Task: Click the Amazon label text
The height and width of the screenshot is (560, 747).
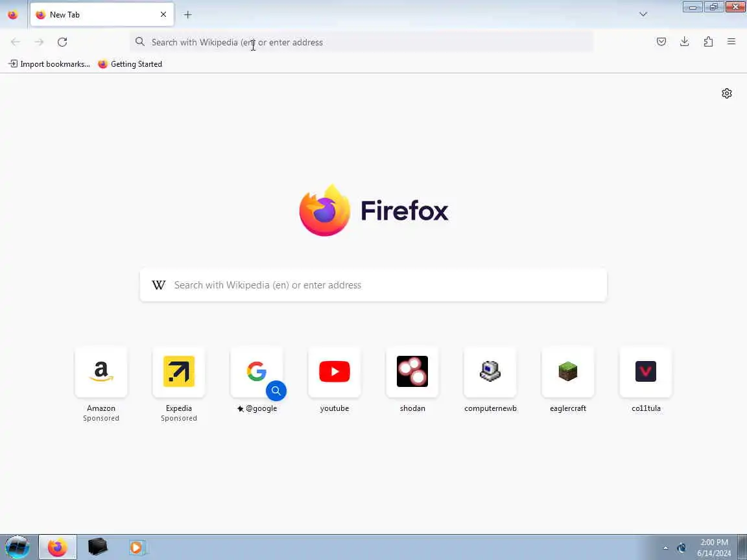Action: click(101, 408)
